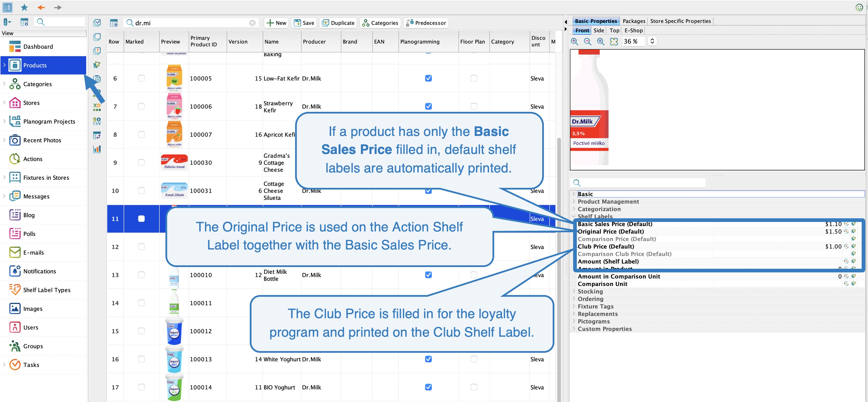Click the Low-Fat Kefir preview thumbnail
This screenshot has width=868, height=402.
coord(174,78)
